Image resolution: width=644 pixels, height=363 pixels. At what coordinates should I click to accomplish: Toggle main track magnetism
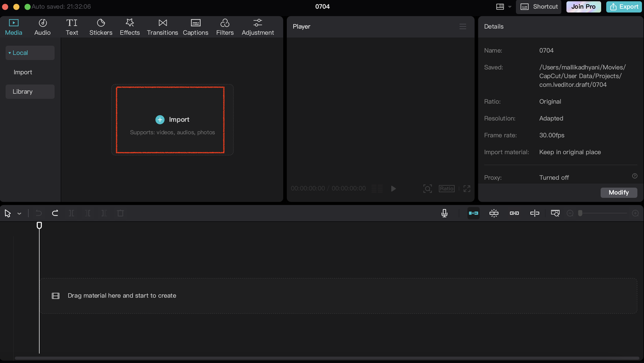point(473,213)
